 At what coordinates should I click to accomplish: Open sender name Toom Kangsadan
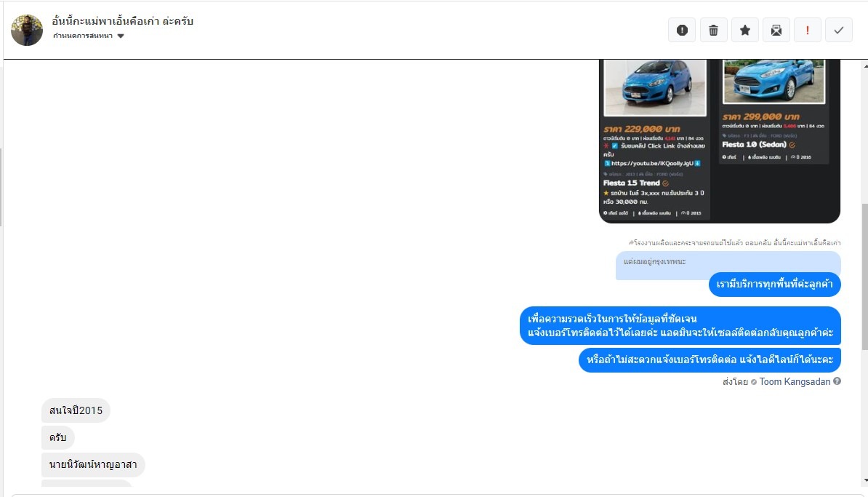coord(795,382)
